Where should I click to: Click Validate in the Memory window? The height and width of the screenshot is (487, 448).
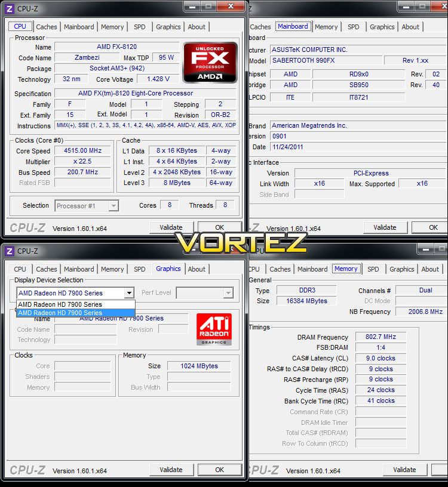(x=404, y=470)
